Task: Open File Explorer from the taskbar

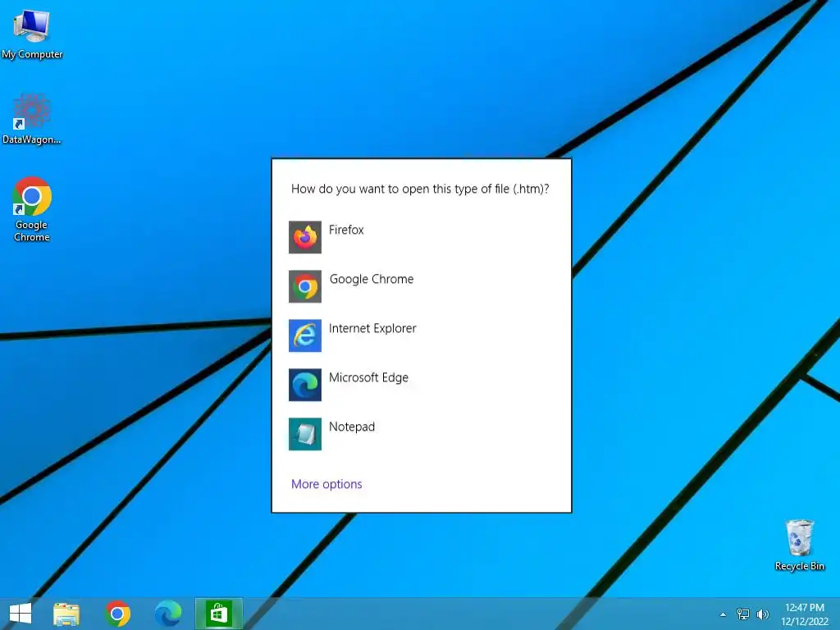Action: coord(66,614)
